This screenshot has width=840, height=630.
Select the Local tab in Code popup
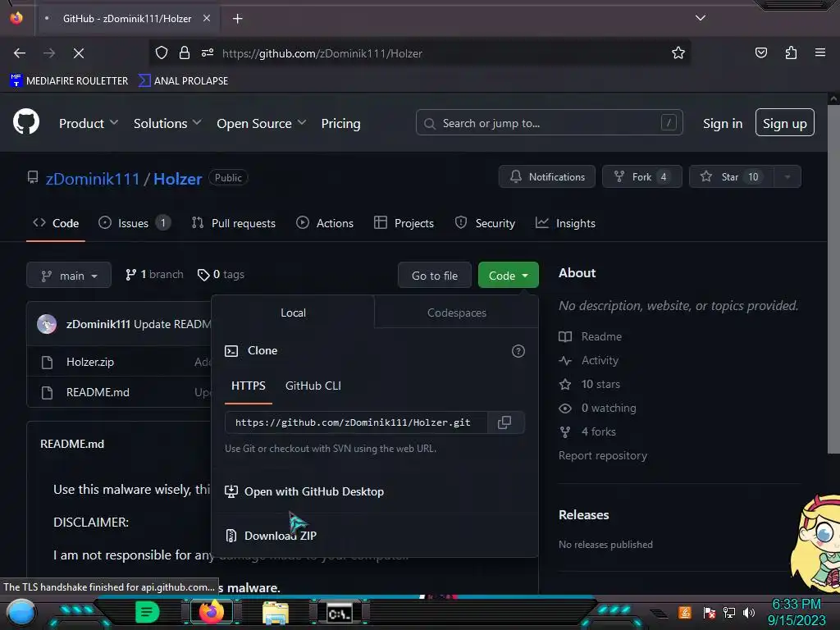point(293,313)
